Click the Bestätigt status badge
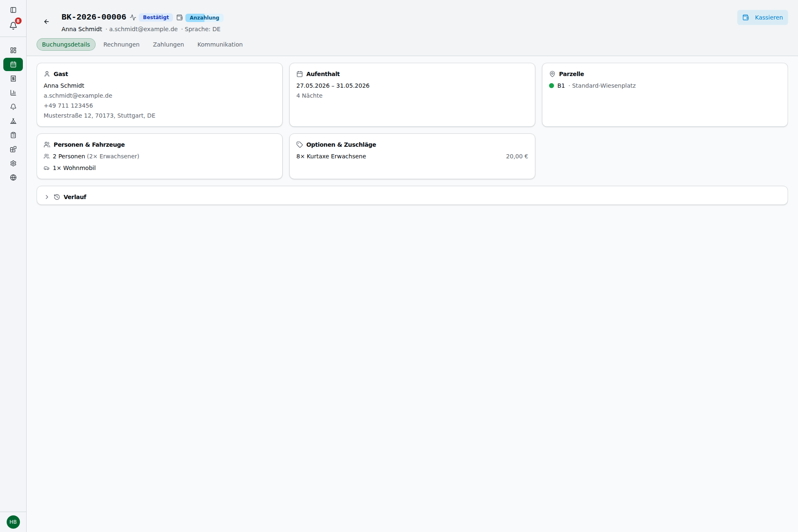Viewport: 798px width, 532px height. [x=156, y=17]
